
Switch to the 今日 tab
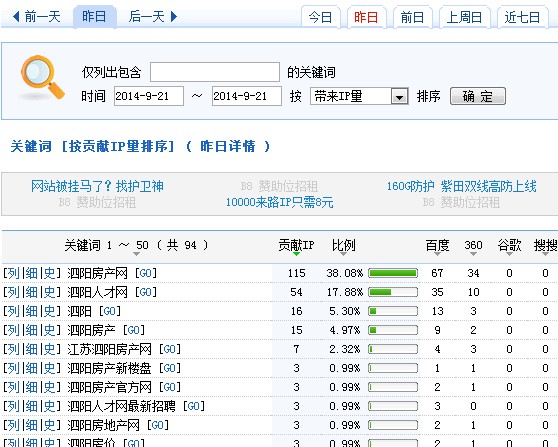320,17
